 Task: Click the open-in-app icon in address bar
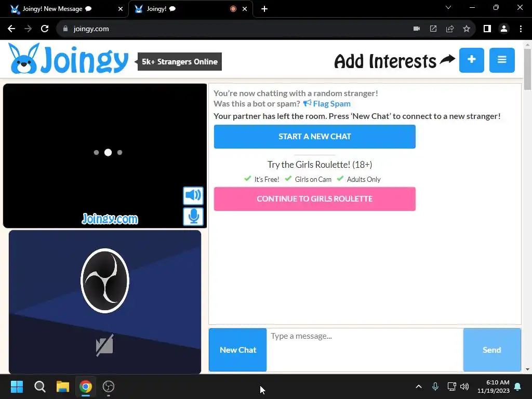pos(433,29)
